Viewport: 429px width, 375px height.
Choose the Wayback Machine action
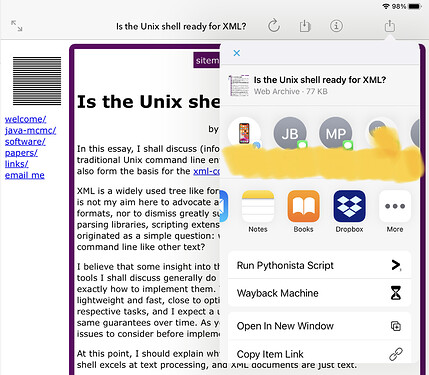click(320, 293)
